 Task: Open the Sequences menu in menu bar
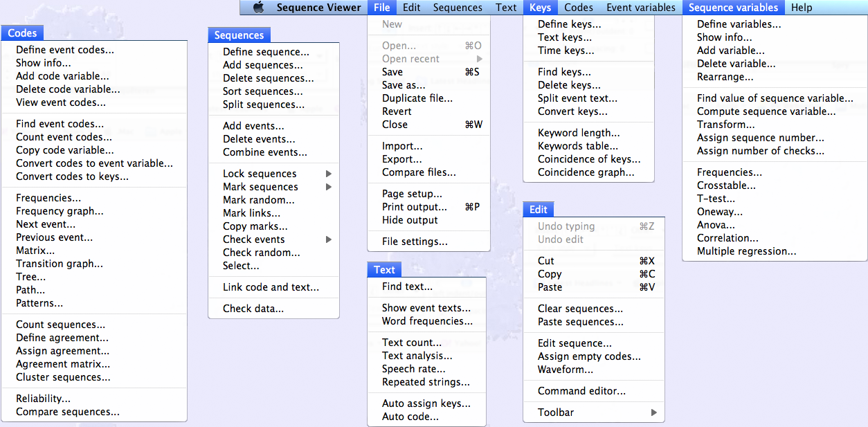pos(458,8)
